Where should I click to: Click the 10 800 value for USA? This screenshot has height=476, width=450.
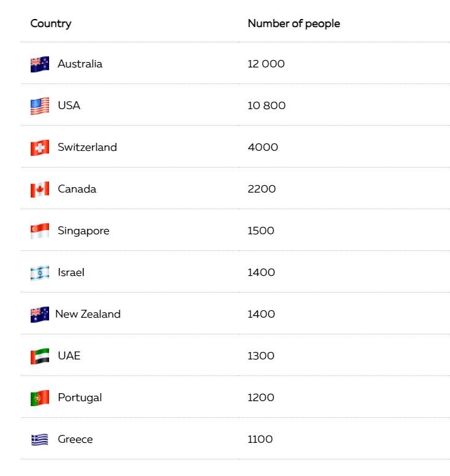[266, 106]
